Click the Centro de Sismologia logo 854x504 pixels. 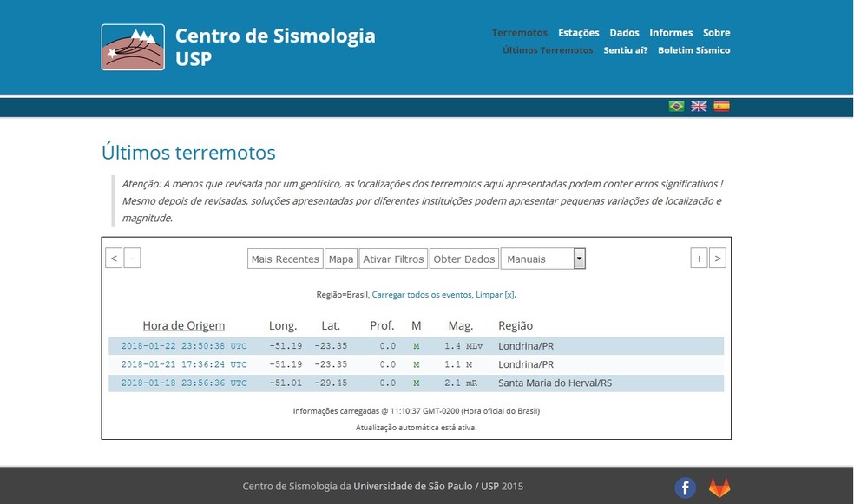point(133,47)
